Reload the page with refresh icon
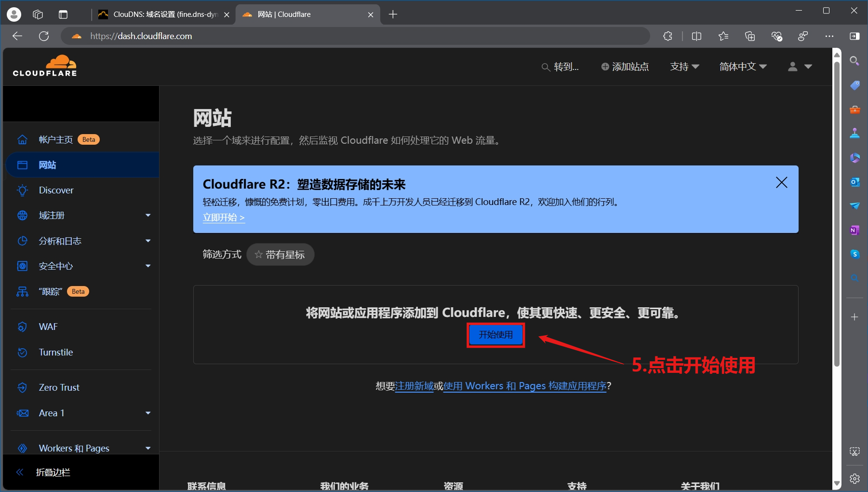868x492 pixels. tap(44, 36)
